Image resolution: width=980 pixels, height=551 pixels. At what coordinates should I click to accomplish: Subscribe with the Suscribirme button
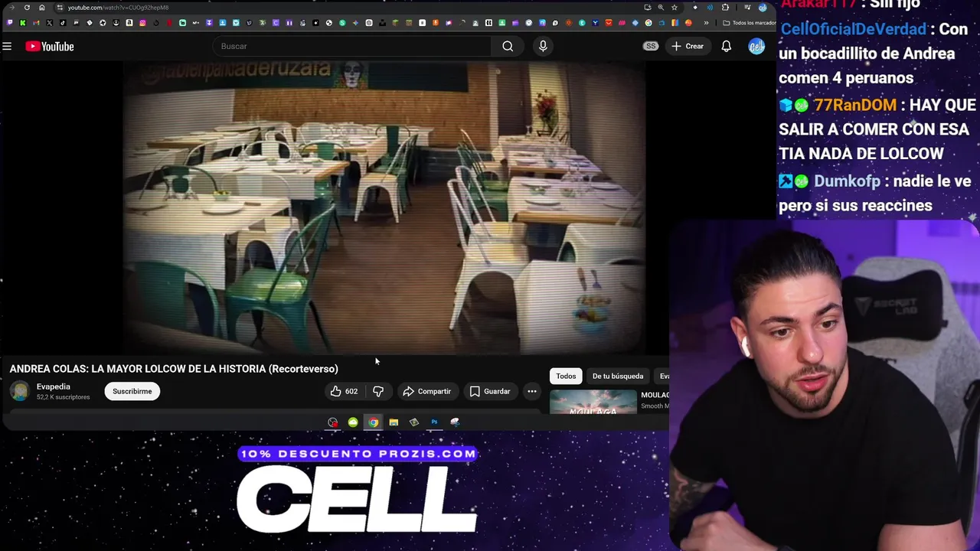(x=132, y=391)
